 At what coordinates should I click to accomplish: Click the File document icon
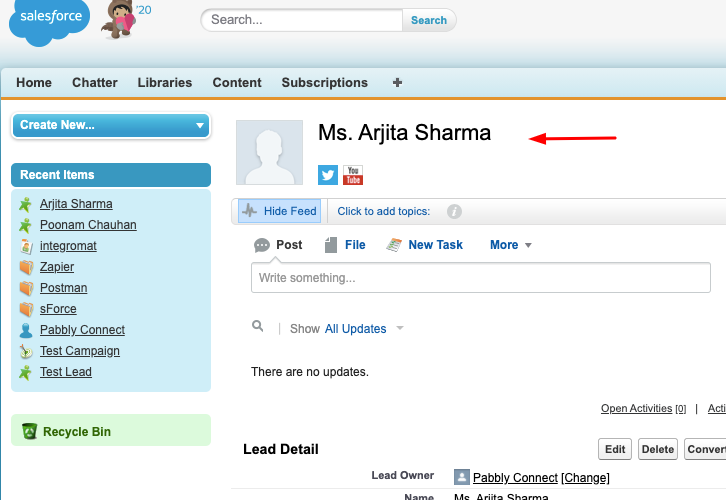pos(331,245)
